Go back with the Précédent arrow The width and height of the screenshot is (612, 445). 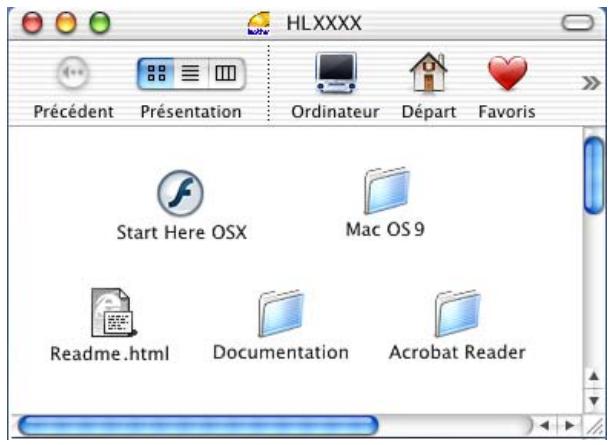click(x=73, y=73)
